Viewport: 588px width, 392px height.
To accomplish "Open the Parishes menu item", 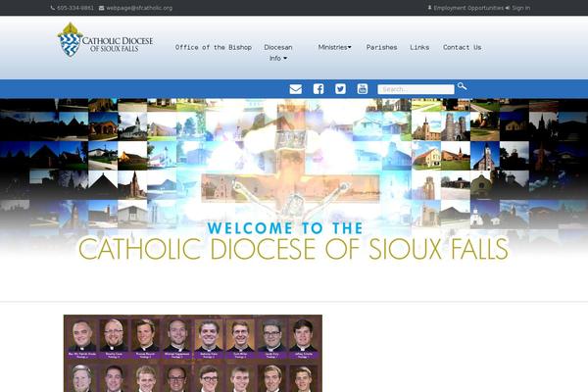I will (x=382, y=47).
